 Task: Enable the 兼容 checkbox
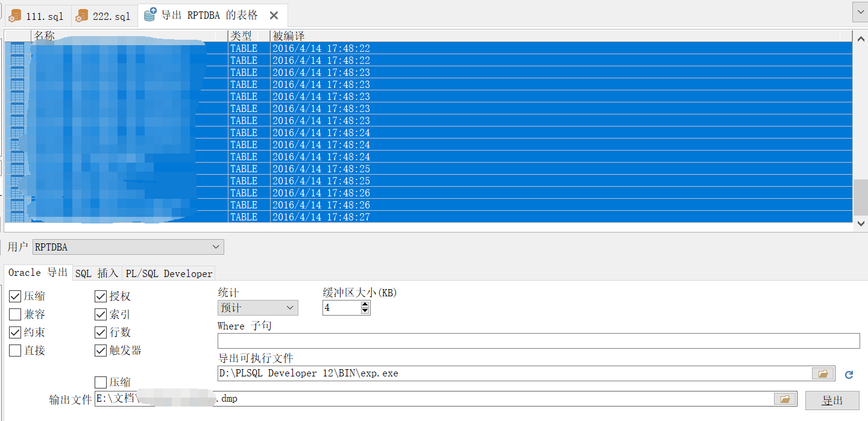(15, 314)
